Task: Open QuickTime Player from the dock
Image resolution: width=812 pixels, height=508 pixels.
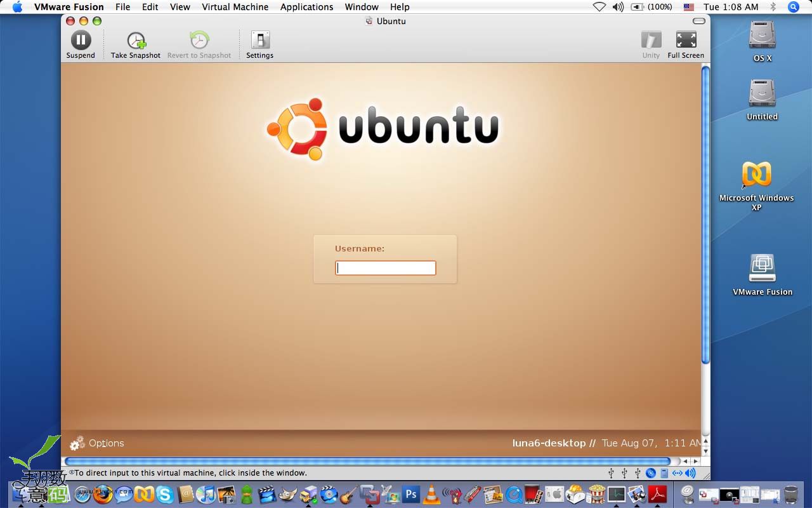Action: click(514, 495)
